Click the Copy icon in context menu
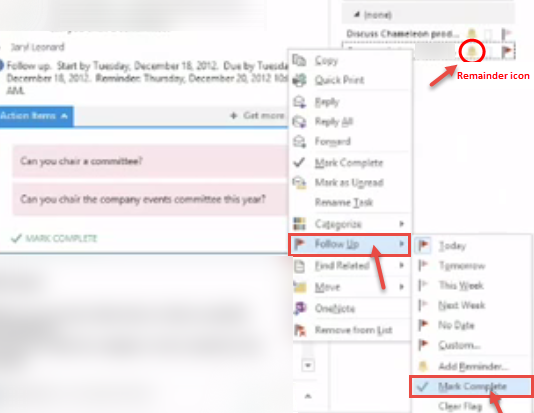Image resolution: width=534 pixels, height=413 pixels. click(x=299, y=61)
